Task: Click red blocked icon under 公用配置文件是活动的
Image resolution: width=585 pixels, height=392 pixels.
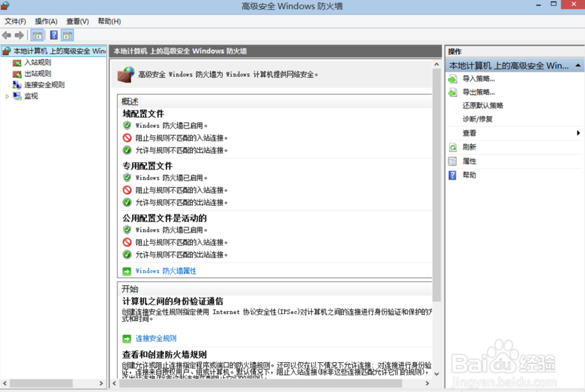Action: click(x=127, y=242)
